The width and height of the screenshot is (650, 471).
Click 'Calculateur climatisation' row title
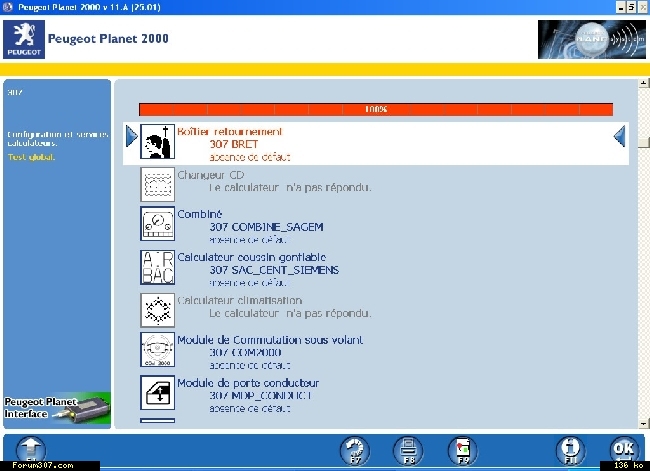pos(240,300)
